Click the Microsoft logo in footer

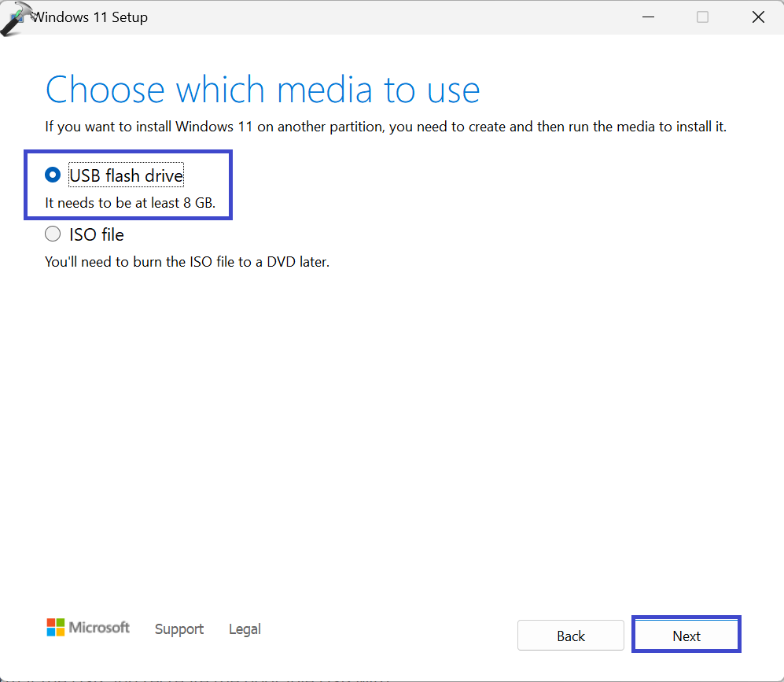88,628
